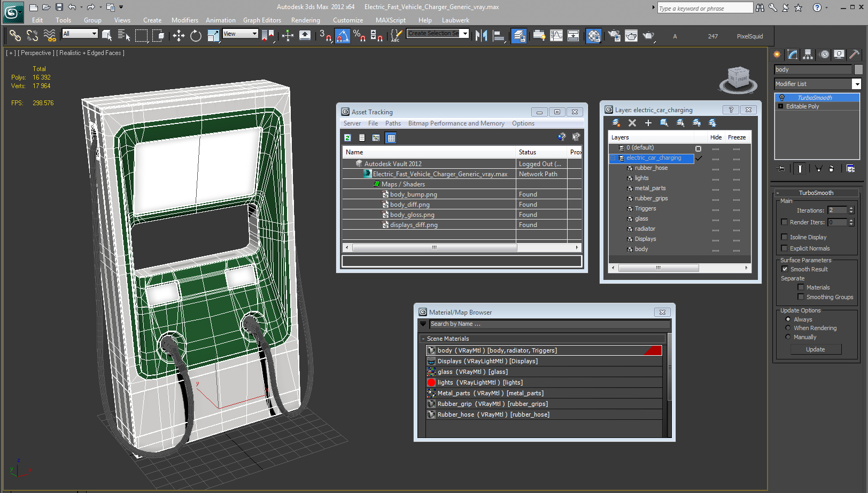Activate the Select and Move tool
868x493 pixels.
coord(179,36)
